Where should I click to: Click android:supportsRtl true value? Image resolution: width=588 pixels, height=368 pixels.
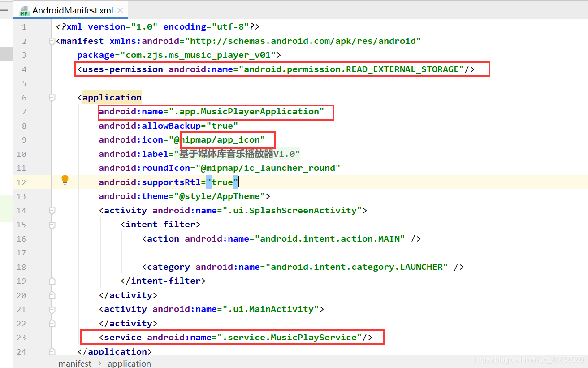(x=222, y=182)
